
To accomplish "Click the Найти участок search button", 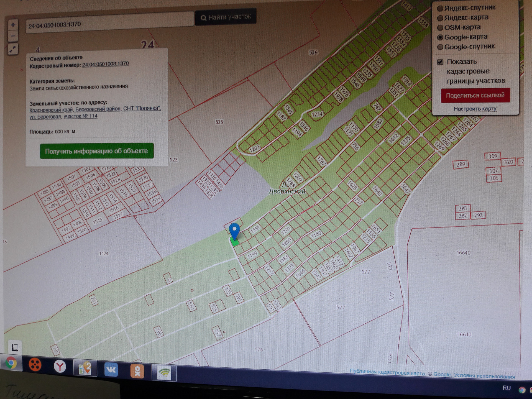I will coord(226,17).
